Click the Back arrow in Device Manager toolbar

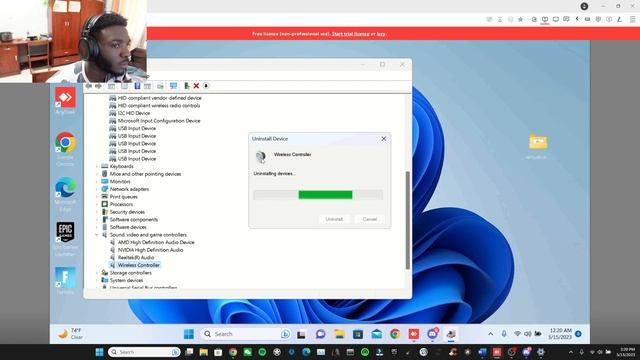point(89,86)
